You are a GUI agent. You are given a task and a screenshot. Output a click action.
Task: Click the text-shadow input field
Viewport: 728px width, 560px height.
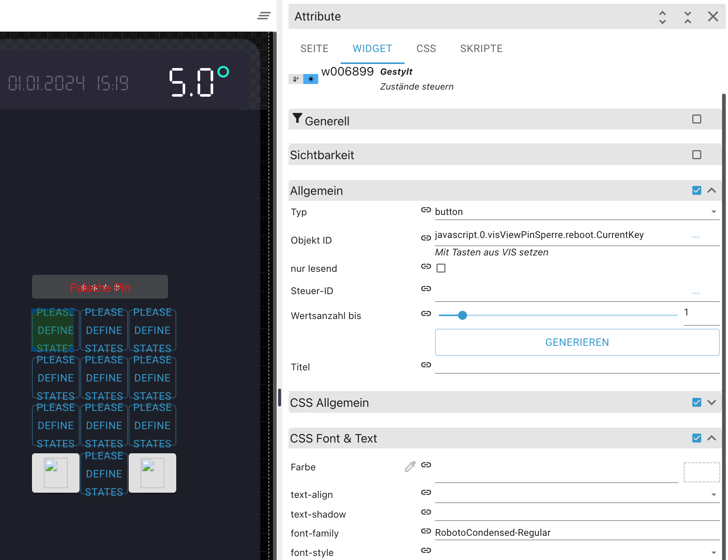[577, 513]
